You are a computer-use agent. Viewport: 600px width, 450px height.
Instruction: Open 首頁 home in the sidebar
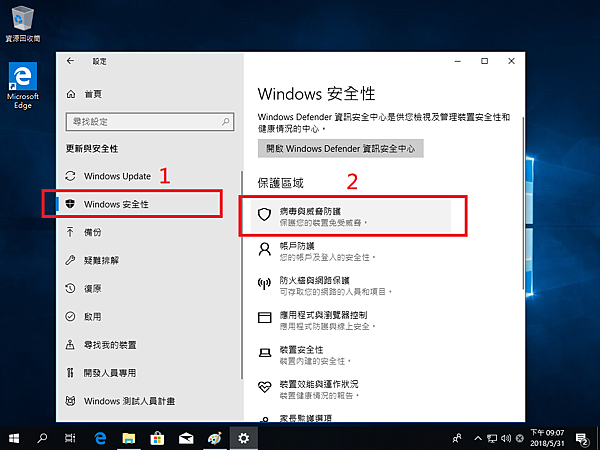92,94
